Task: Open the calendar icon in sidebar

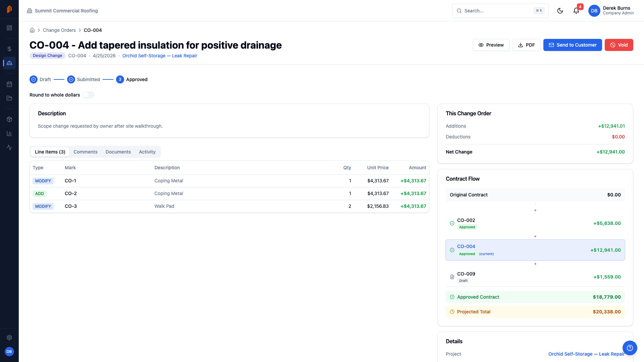Action: [9, 84]
